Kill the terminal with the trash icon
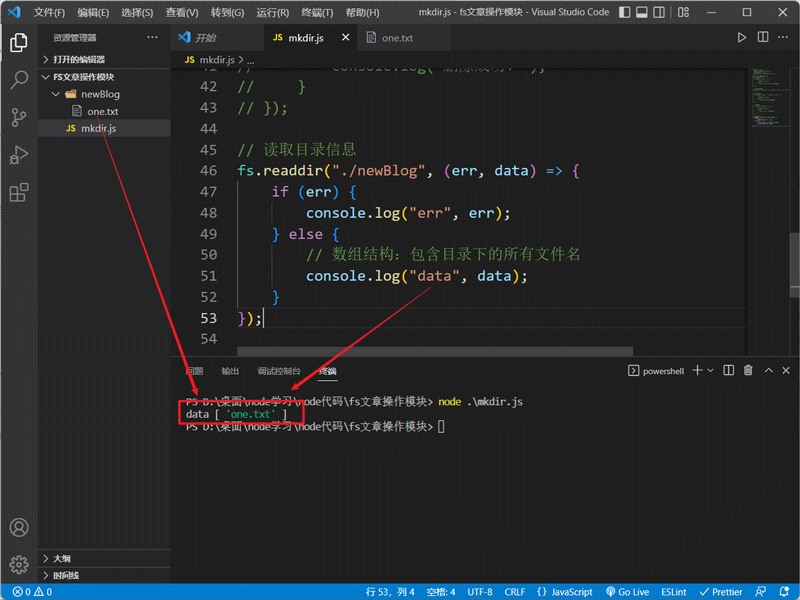Image resolution: width=800 pixels, height=600 pixels. pos(748,370)
